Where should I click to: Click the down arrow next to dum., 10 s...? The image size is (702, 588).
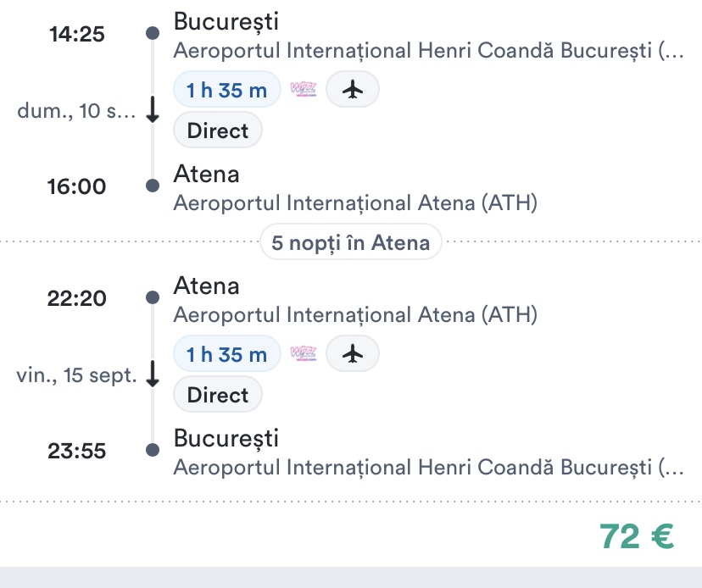click(x=153, y=111)
